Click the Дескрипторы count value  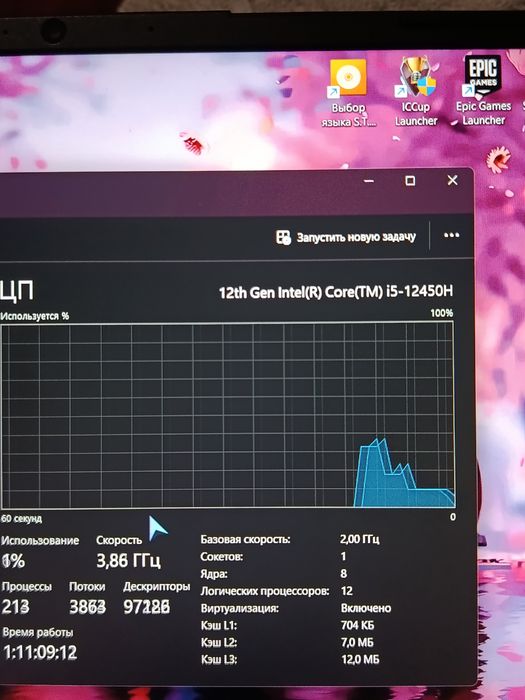pyautogui.click(x=146, y=607)
